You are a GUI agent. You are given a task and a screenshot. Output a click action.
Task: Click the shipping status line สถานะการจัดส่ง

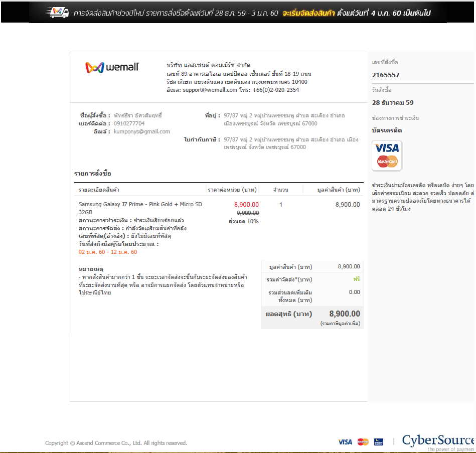coord(132,228)
